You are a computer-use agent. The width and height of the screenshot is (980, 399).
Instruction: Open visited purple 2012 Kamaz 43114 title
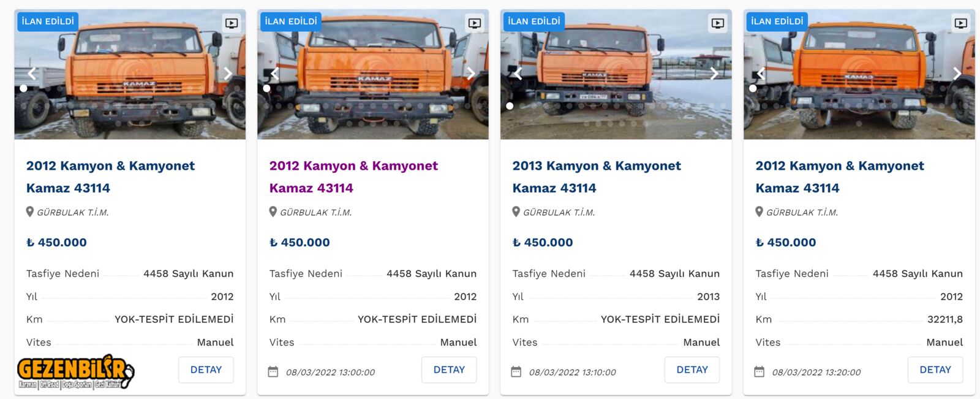(353, 177)
